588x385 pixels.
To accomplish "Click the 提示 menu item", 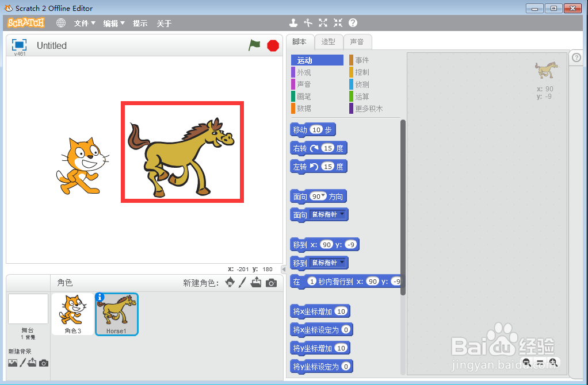I will point(140,23).
